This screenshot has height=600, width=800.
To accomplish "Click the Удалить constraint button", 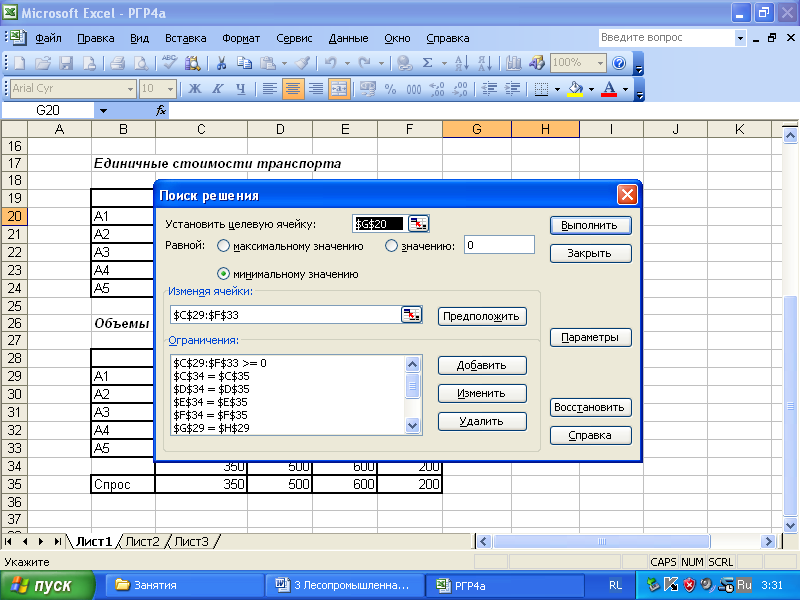I will coord(482,421).
